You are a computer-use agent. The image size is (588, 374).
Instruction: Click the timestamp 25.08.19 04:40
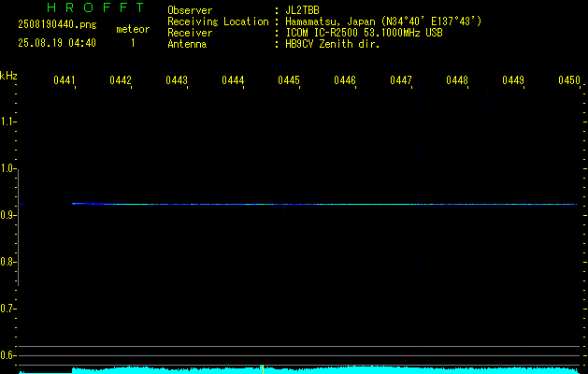point(57,43)
